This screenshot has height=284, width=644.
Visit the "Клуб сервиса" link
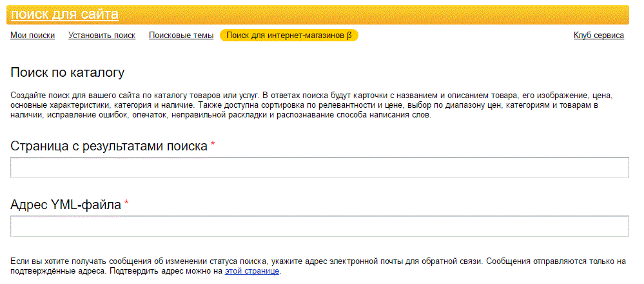pyautogui.click(x=599, y=35)
